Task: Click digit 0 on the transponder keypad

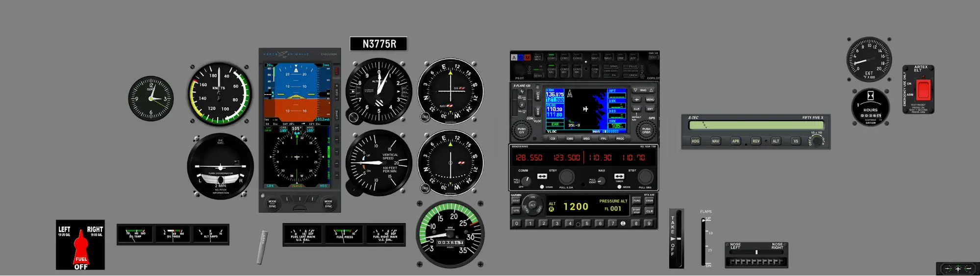Action: point(517,224)
